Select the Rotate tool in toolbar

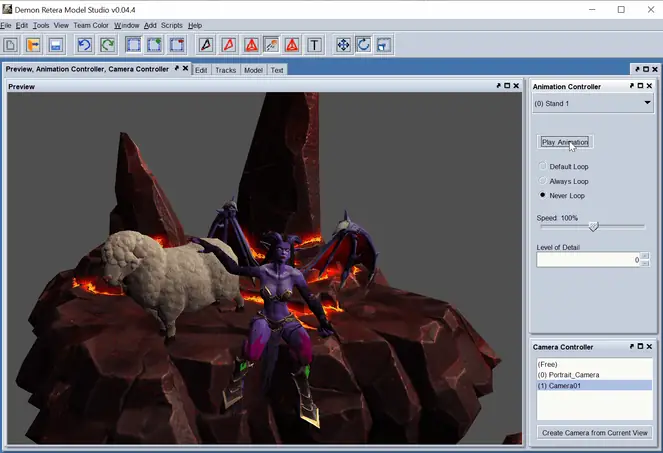pyautogui.click(x=363, y=45)
